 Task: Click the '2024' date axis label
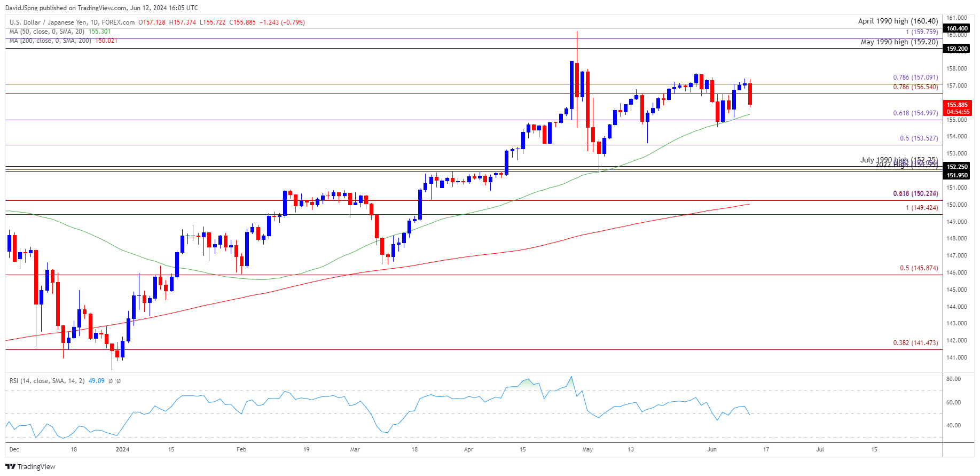click(x=123, y=449)
